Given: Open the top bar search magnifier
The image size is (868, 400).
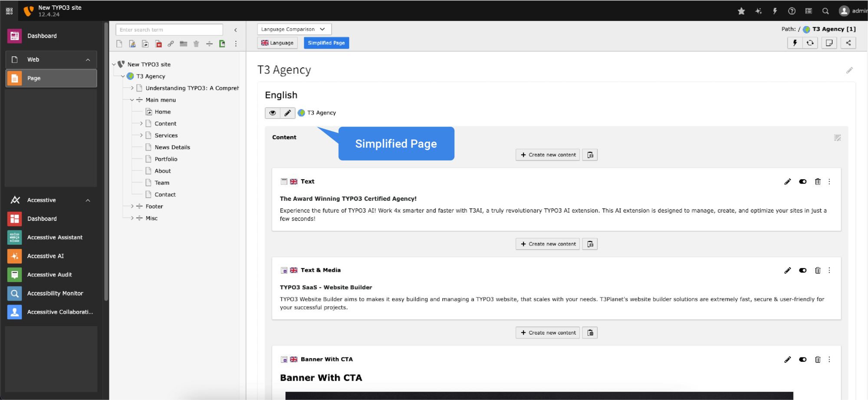Looking at the screenshot, I should 825,11.
